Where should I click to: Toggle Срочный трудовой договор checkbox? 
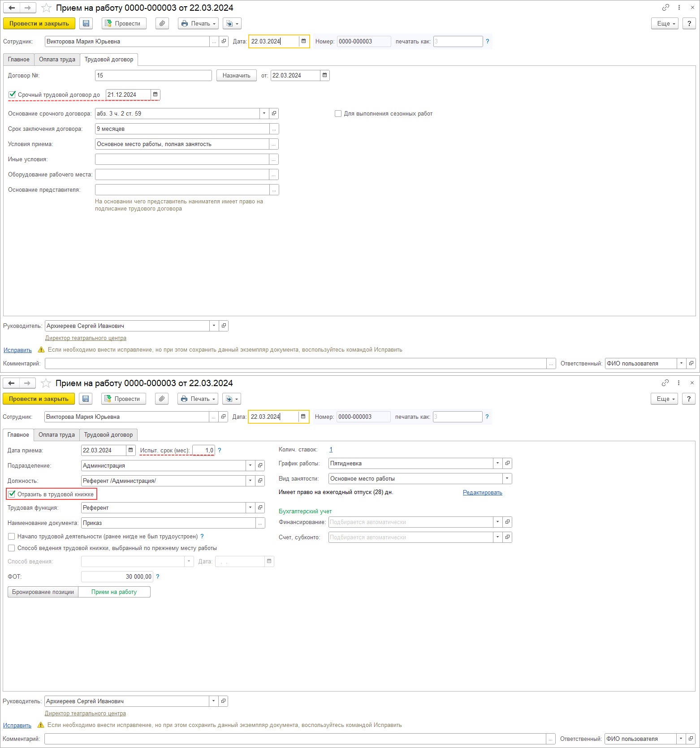point(12,95)
